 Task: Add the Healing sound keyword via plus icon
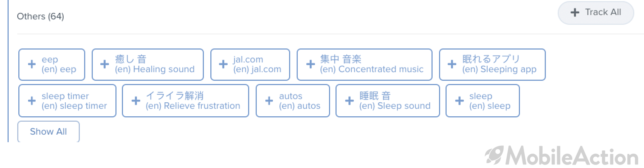coord(105,64)
